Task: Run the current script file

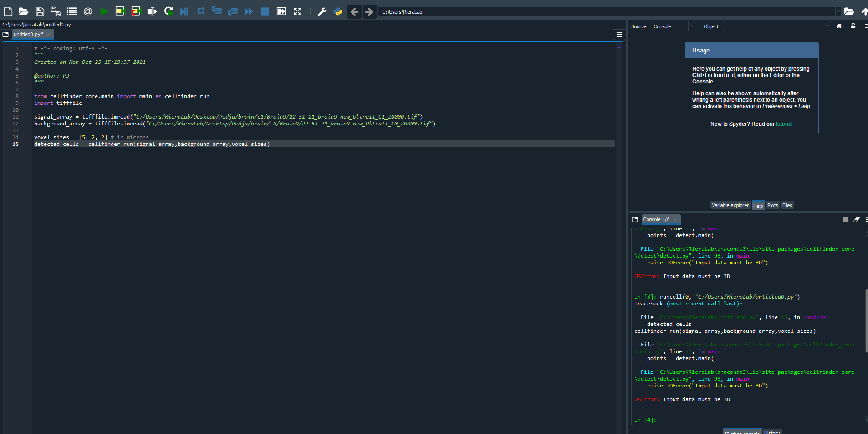Action: click(104, 11)
